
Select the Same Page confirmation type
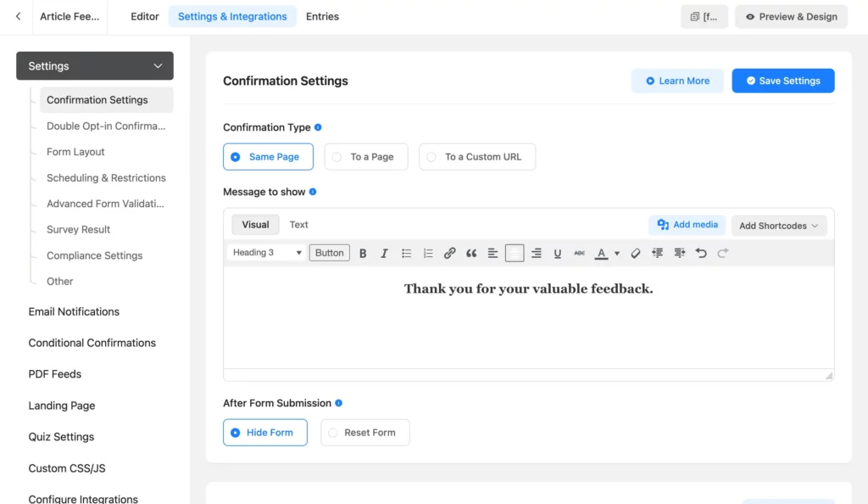[x=268, y=157]
